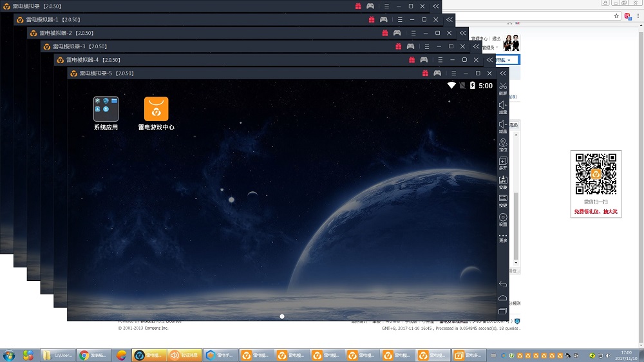Take a screenshot with the 截屏 scissors tool
644x362 pixels.
pos(503,88)
